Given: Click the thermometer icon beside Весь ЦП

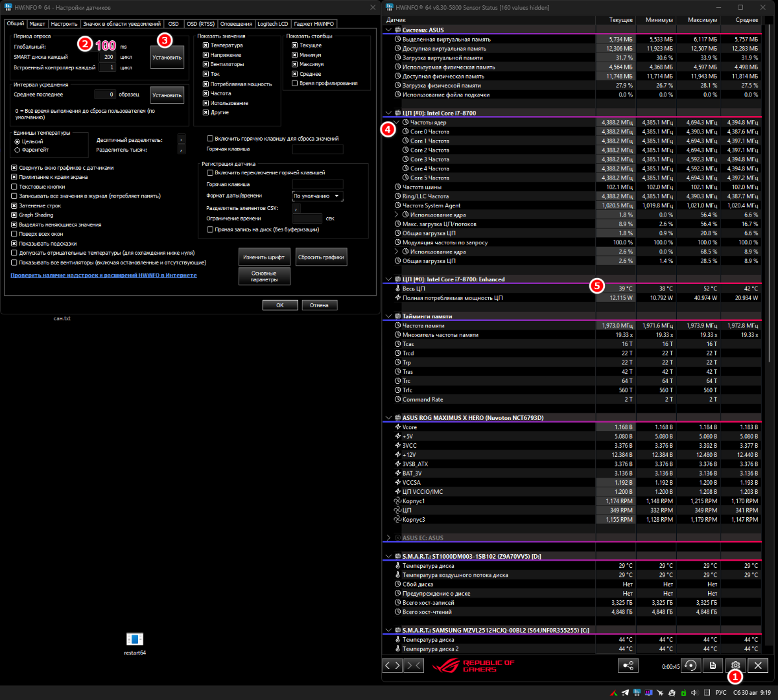Looking at the screenshot, I should click(x=397, y=288).
